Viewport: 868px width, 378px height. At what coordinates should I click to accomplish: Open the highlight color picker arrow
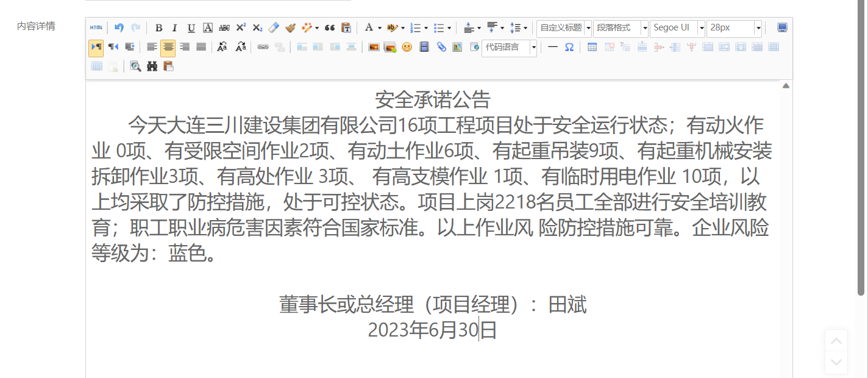[403, 27]
